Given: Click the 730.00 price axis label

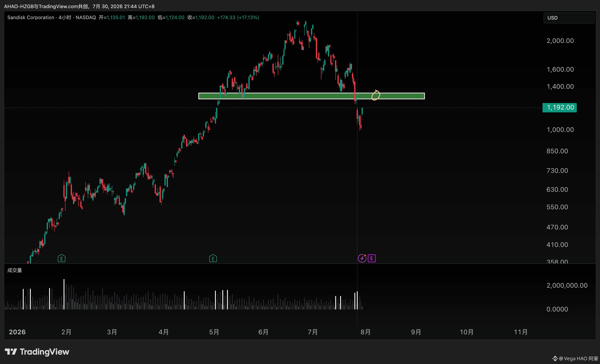Looking at the screenshot, I should [x=557, y=171].
